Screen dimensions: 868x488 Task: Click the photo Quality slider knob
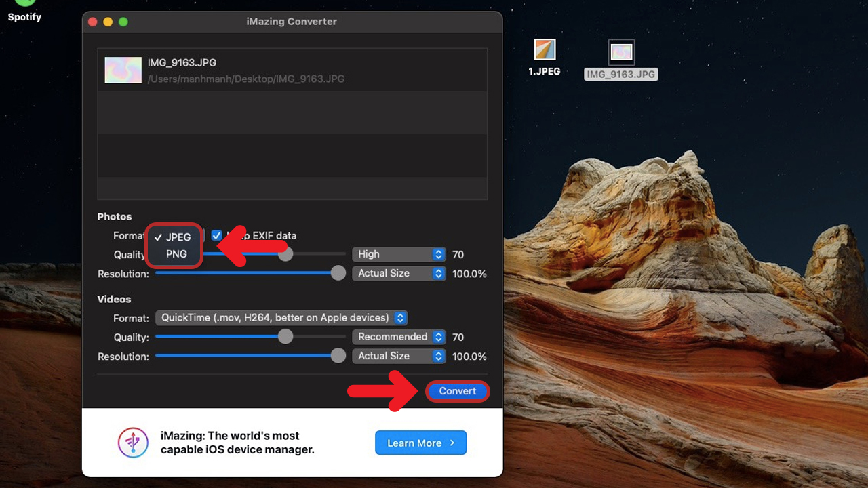[x=285, y=254]
